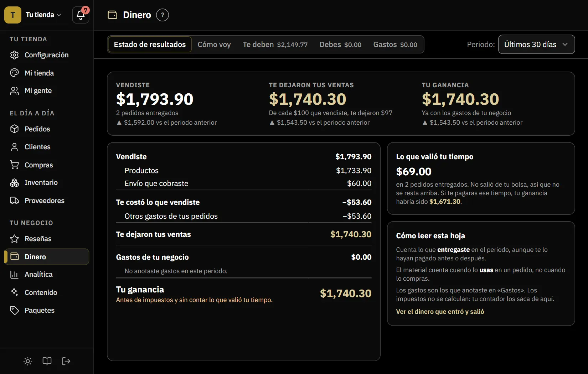Click the Gastos de tu negocio row

pos(244,257)
